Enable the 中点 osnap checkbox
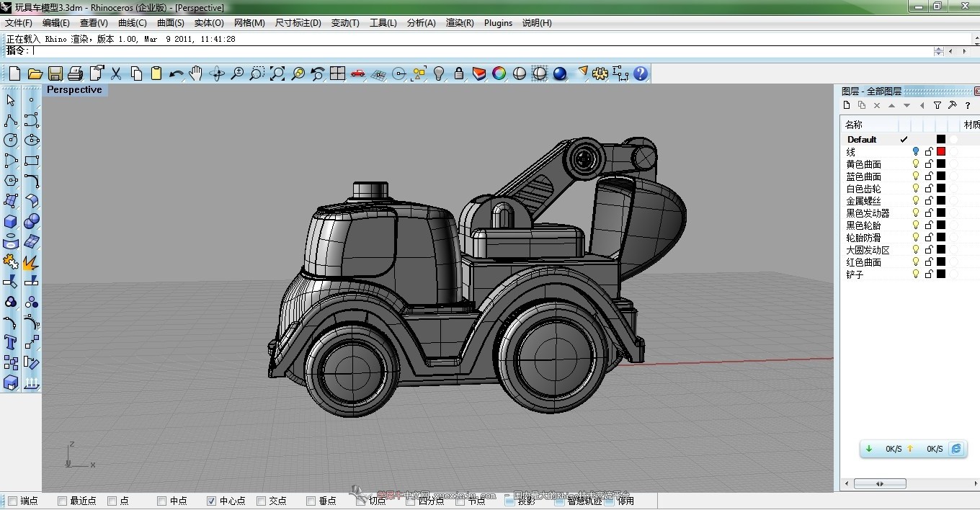The height and width of the screenshot is (510, 980). [161, 501]
